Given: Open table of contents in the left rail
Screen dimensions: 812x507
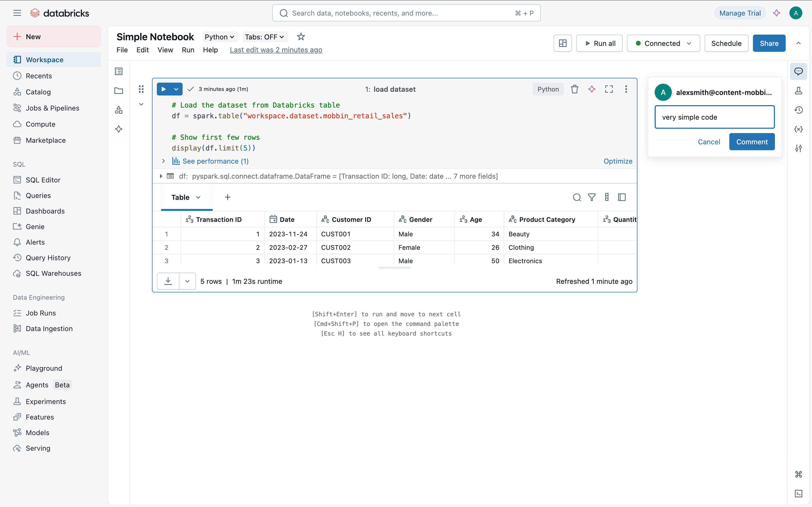Looking at the screenshot, I should coord(118,71).
